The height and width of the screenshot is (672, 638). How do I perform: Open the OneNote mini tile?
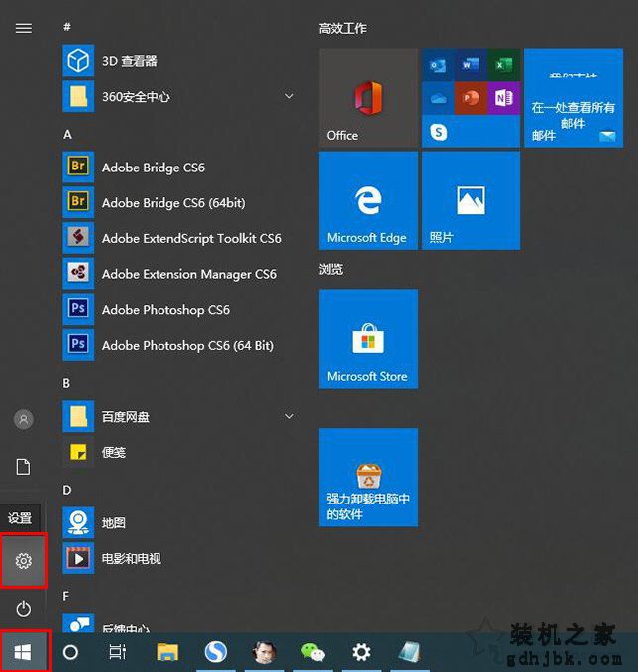point(504,98)
